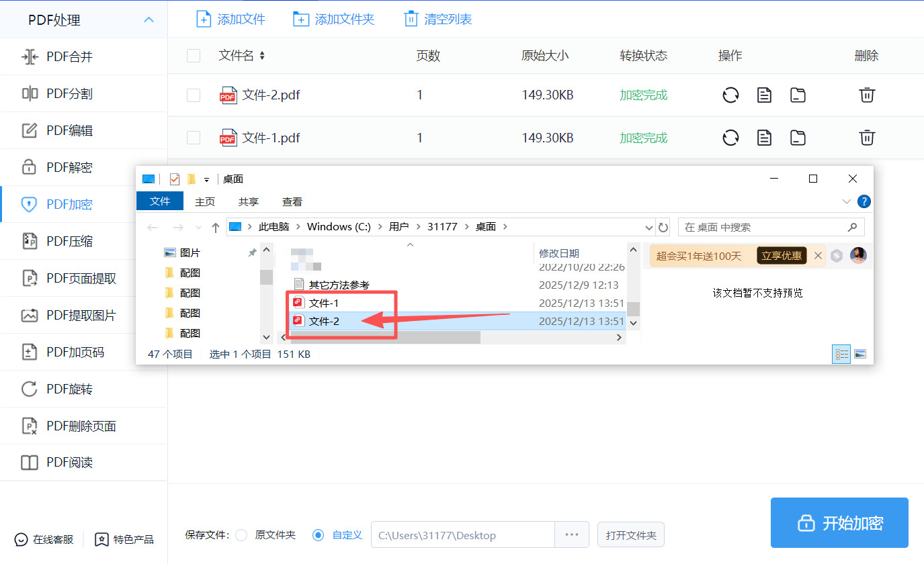
Task: Click the user avatar in preview pane
Action: click(x=858, y=255)
